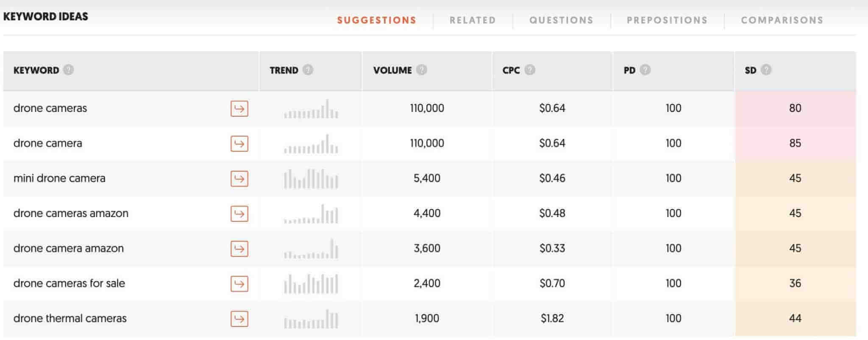The height and width of the screenshot is (340, 868).
Task: Click help icon next to KEYWORD header
Action: point(68,70)
